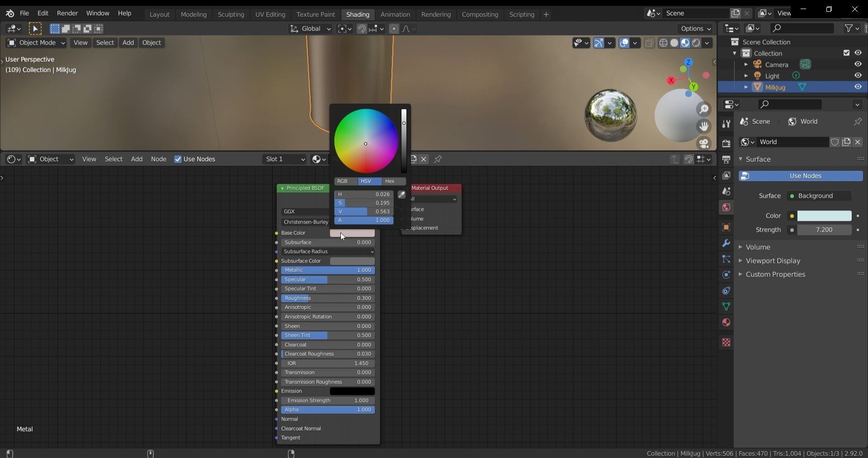Open the Render properties tab icon
Viewport: 868px width, 458px height.
coord(726,144)
